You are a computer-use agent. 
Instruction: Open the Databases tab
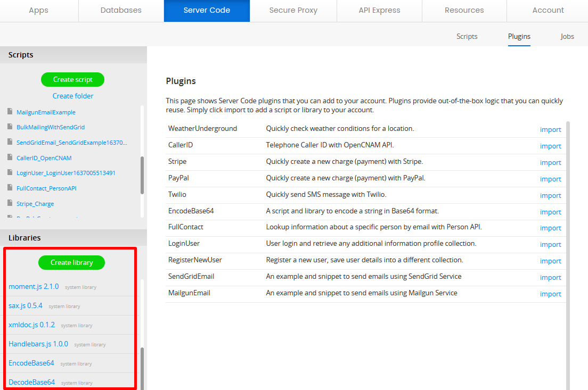tap(121, 11)
